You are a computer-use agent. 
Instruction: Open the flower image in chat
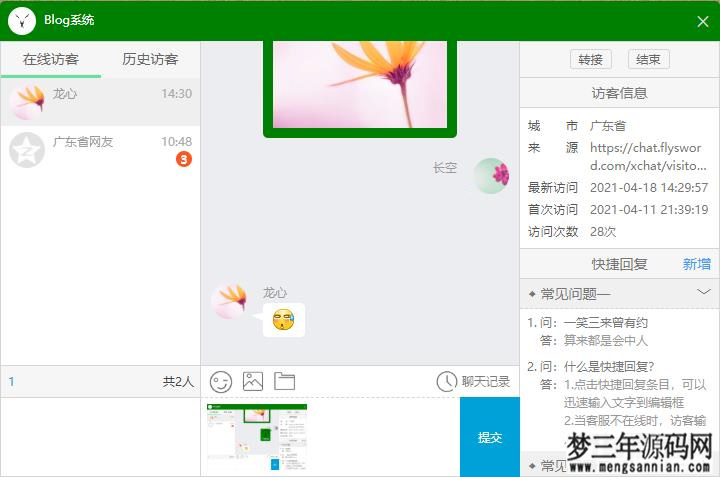pos(360,84)
